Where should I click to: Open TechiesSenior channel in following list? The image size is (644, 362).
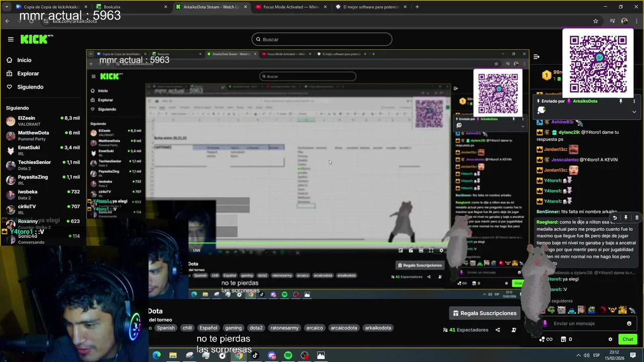pyautogui.click(x=43, y=165)
